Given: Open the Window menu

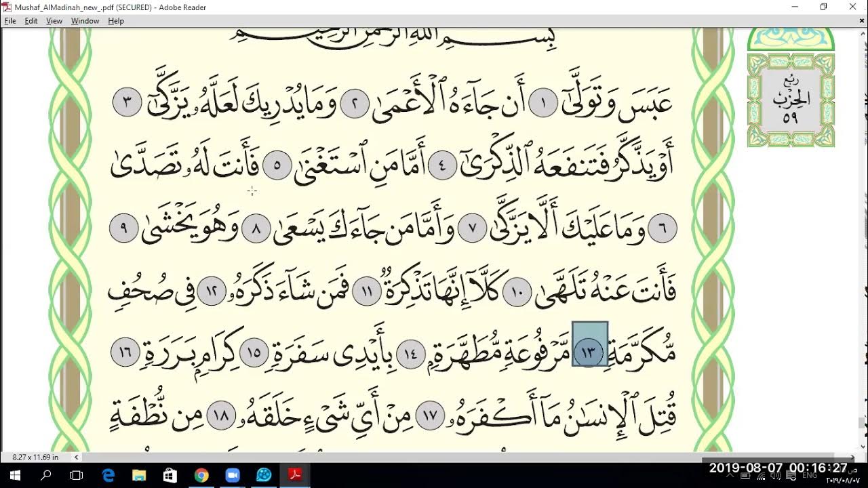Looking at the screenshot, I should click(x=85, y=21).
